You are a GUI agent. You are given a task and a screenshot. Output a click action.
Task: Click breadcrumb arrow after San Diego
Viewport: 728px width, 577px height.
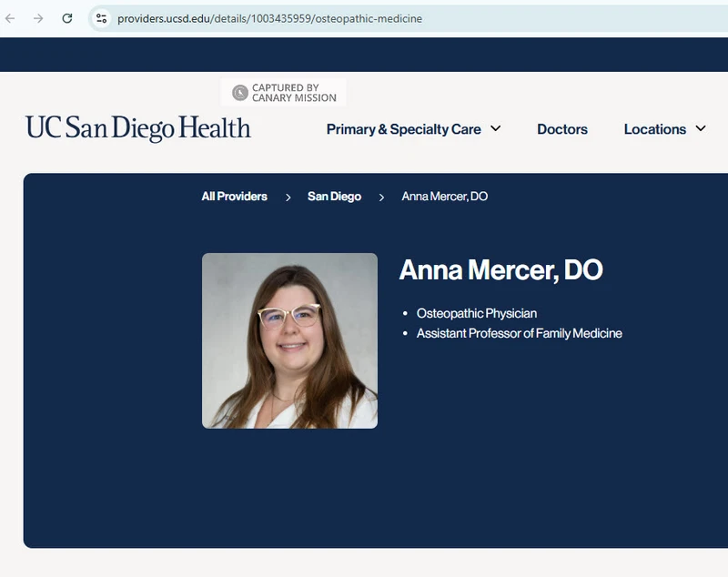[381, 197]
